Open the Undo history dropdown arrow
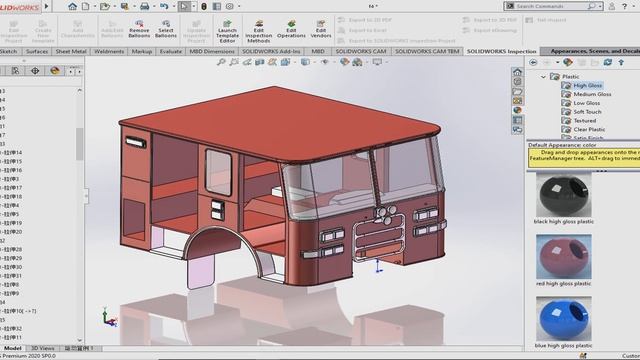 (x=173, y=6)
